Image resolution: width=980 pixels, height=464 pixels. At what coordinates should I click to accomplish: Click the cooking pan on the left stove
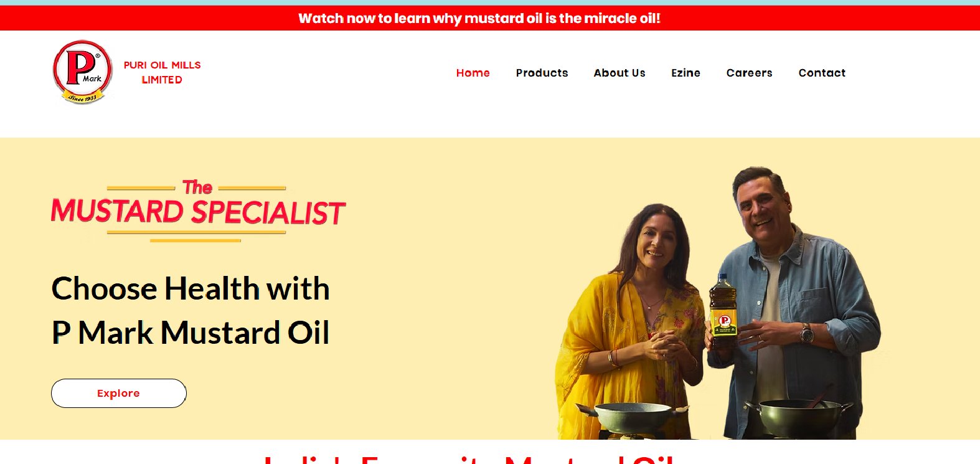(633, 416)
